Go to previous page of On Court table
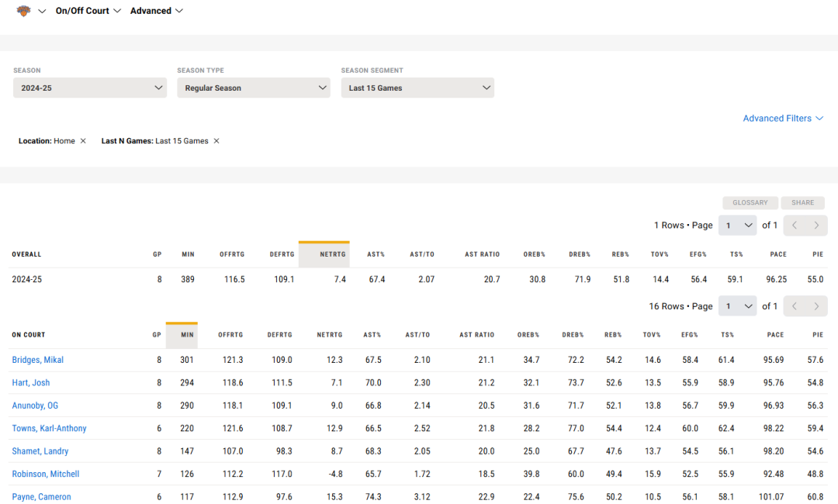838x504 pixels. pos(795,306)
